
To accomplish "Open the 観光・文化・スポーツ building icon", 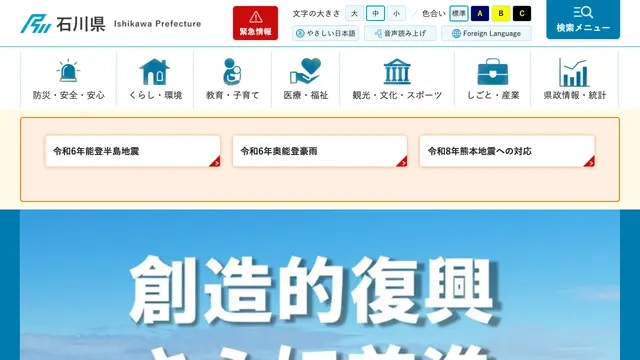I will pyautogui.click(x=397, y=71).
